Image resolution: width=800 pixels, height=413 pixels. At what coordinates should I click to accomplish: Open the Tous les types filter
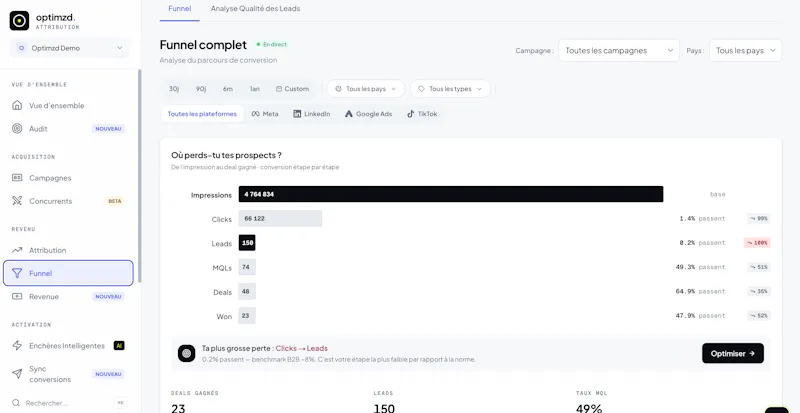click(451, 89)
